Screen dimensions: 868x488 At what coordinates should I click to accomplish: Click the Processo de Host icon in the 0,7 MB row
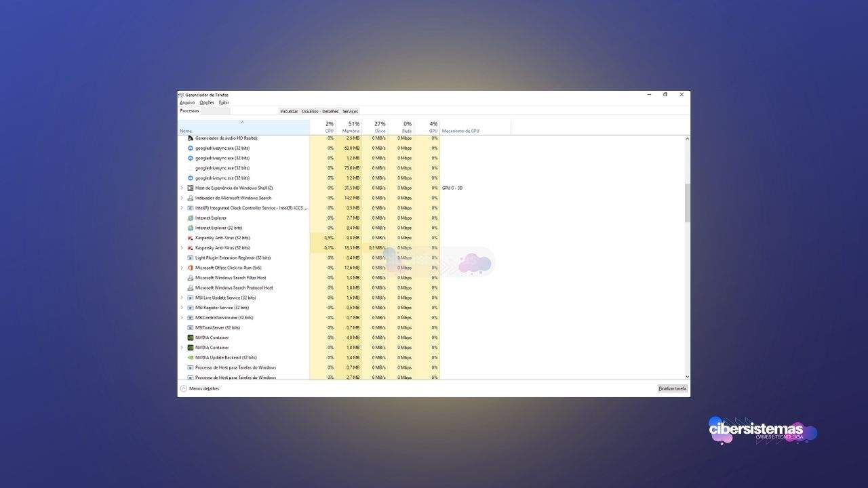tap(191, 367)
